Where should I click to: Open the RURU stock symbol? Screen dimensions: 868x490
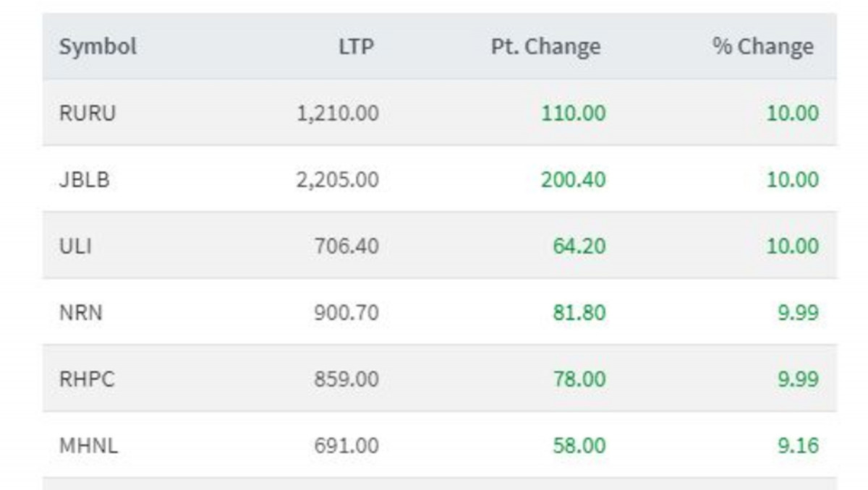click(88, 113)
